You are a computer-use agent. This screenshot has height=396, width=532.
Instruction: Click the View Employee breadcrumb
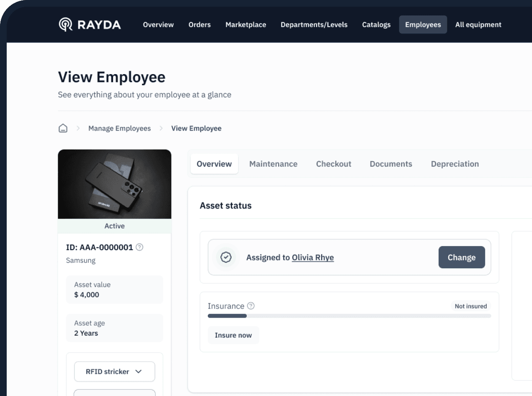pyautogui.click(x=196, y=128)
